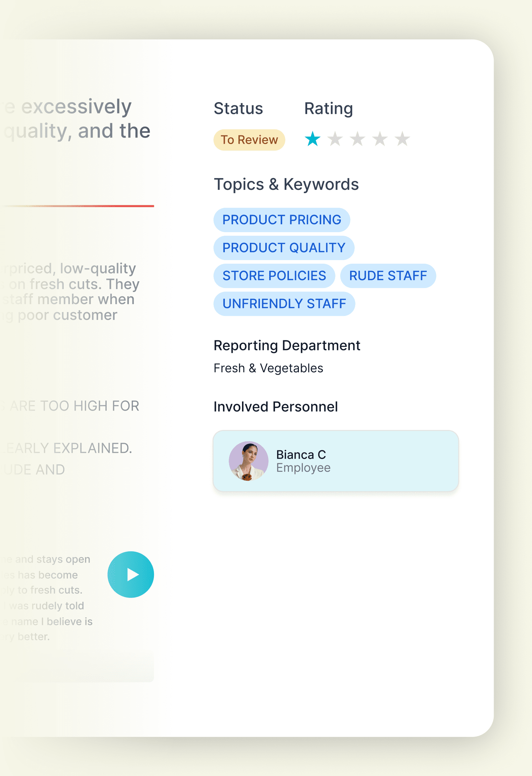Click the first filled rating star
The image size is (532, 776).
(x=313, y=139)
